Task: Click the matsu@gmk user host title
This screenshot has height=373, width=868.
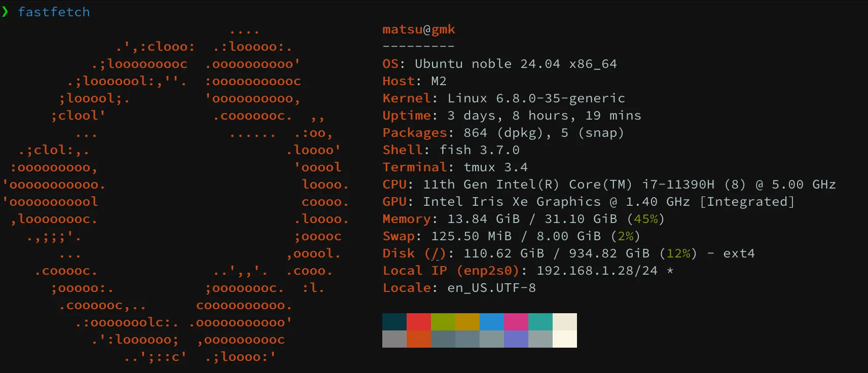Action: [419, 29]
